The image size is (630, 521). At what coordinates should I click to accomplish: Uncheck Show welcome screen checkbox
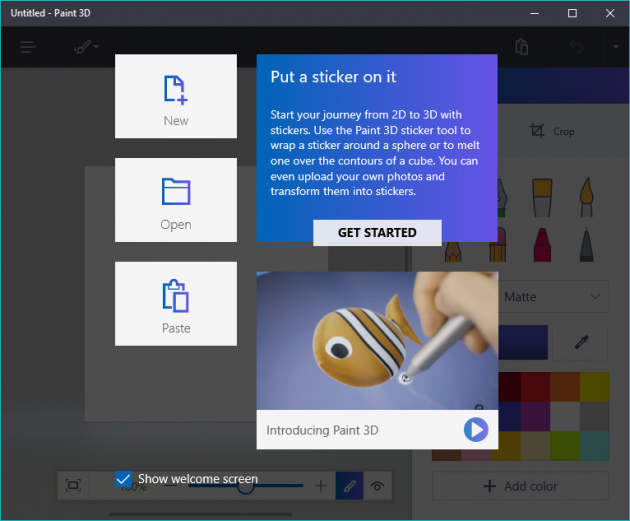pos(123,479)
